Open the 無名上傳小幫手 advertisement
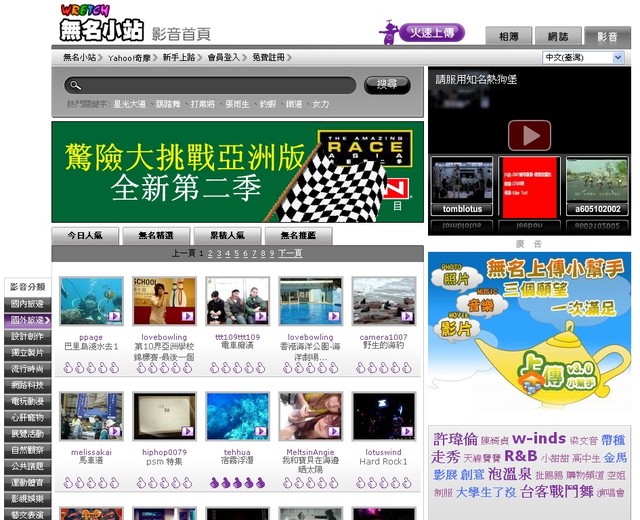The width and height of the screenshot is (640, 520). coord(529,331)
